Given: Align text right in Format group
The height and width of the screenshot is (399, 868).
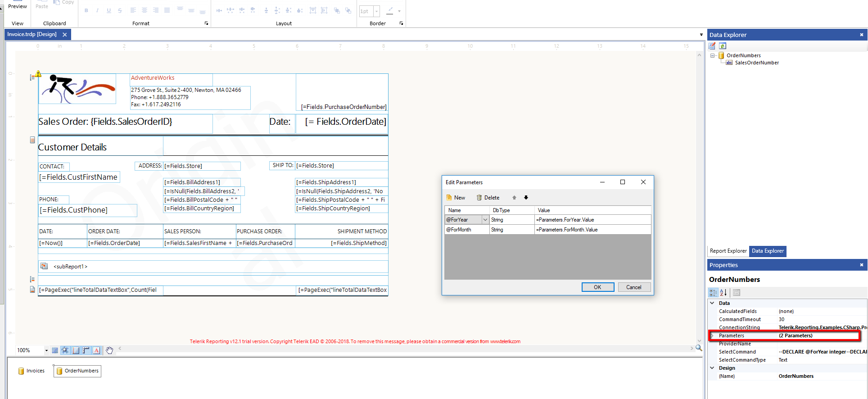Looking at the screenshot, I should [156, 10].
